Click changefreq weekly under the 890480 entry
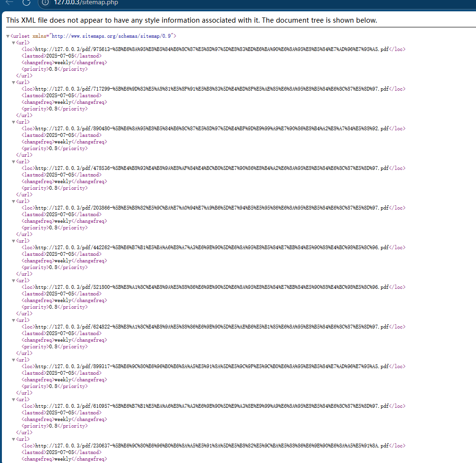Viewport: 476px width, 463px height. coord(64,142)
